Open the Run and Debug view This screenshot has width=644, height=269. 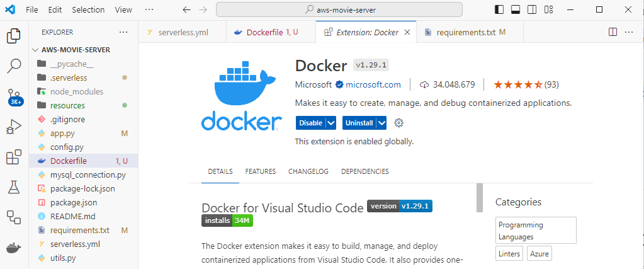(x=14, y=127)
